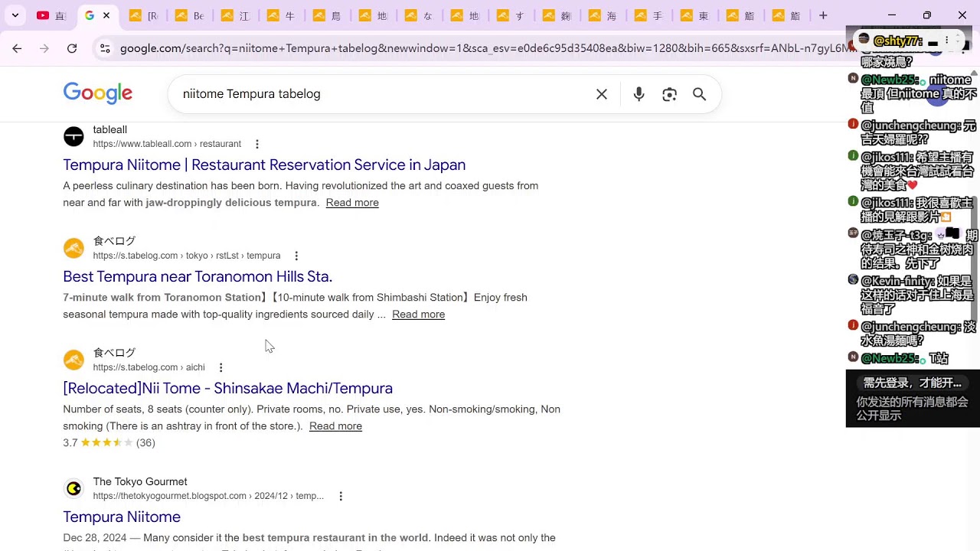Viewport: 980px width, 551px height.
Task: Open Best Tempura near Toranomon Hills Sta. link
Action: pyautogui.click(x=198, y=276)
